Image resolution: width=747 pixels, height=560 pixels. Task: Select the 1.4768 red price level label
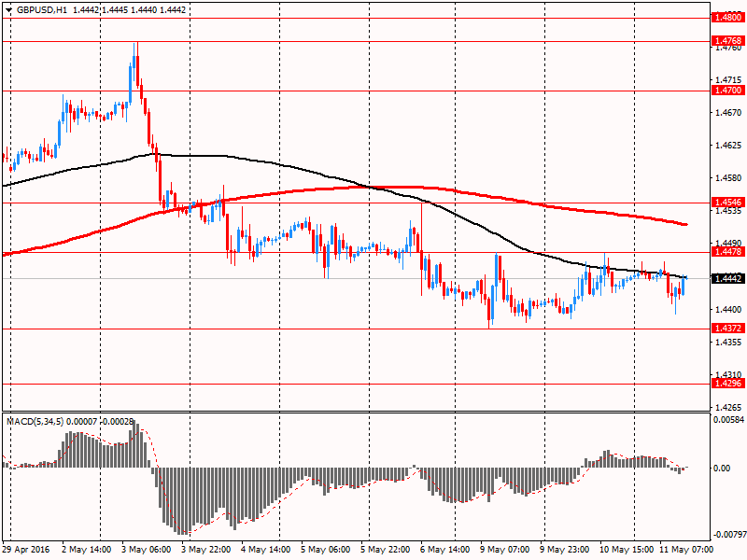[728, 41]
